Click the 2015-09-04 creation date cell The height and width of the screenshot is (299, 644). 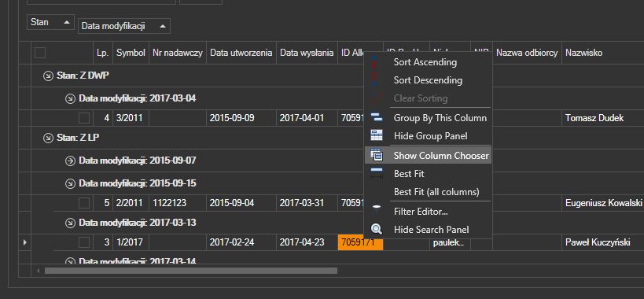coord(241,203)
